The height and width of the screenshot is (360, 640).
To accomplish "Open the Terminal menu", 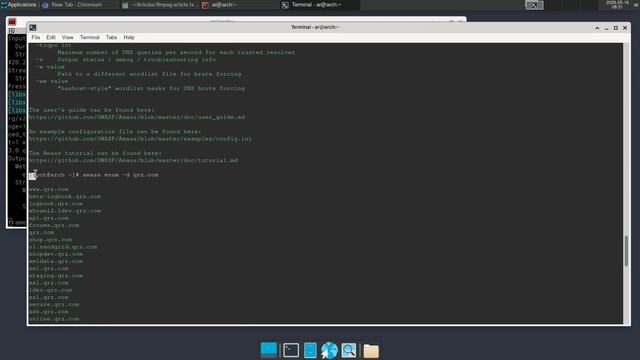I will point(89,37).
